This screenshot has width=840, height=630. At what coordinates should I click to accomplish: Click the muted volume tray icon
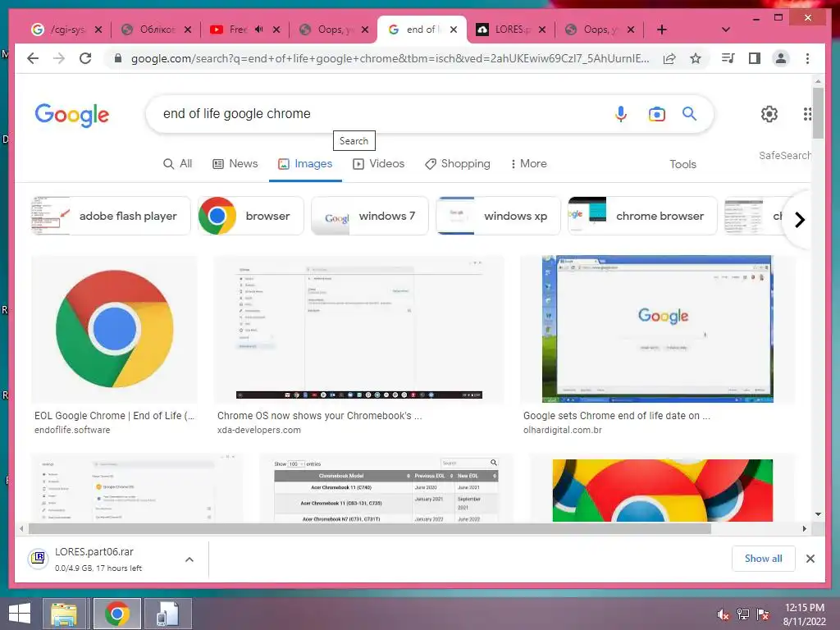[x=723, y=614]
